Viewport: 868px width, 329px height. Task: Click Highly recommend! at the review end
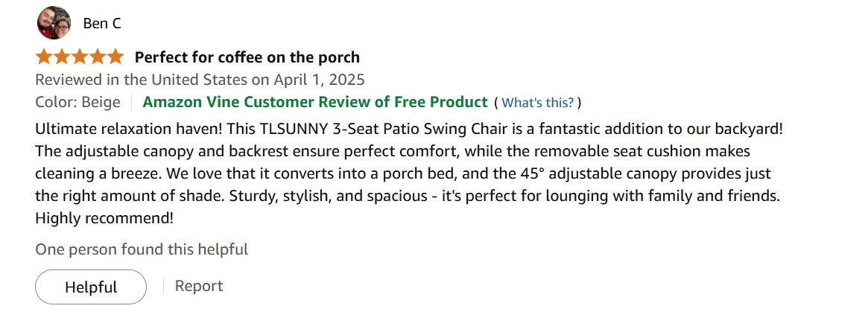(x=104, y=218)
